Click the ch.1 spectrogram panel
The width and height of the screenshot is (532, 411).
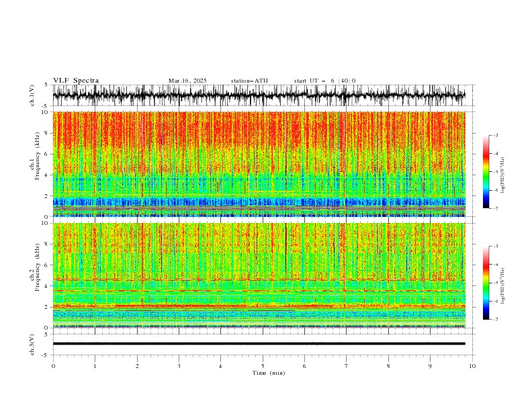(259, 164)
